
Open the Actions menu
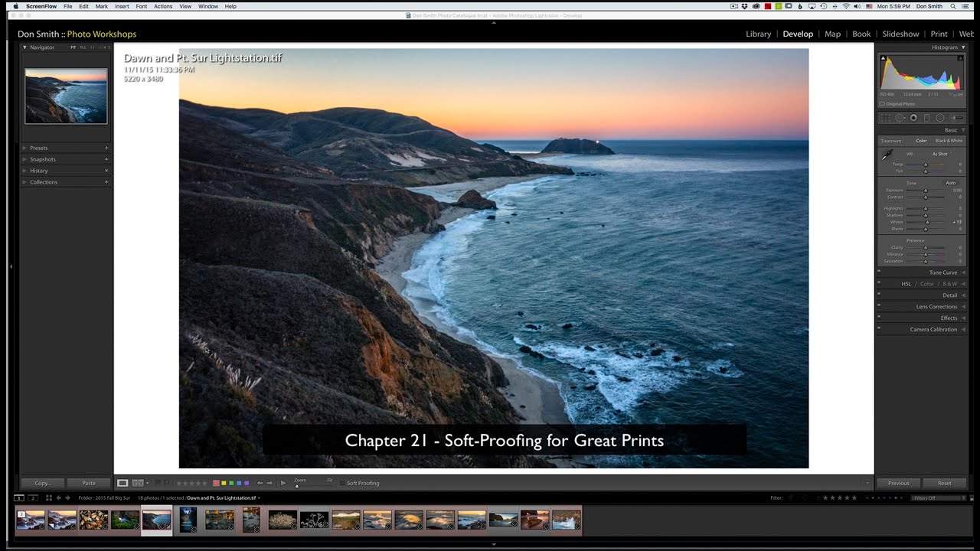click(163, 6)
